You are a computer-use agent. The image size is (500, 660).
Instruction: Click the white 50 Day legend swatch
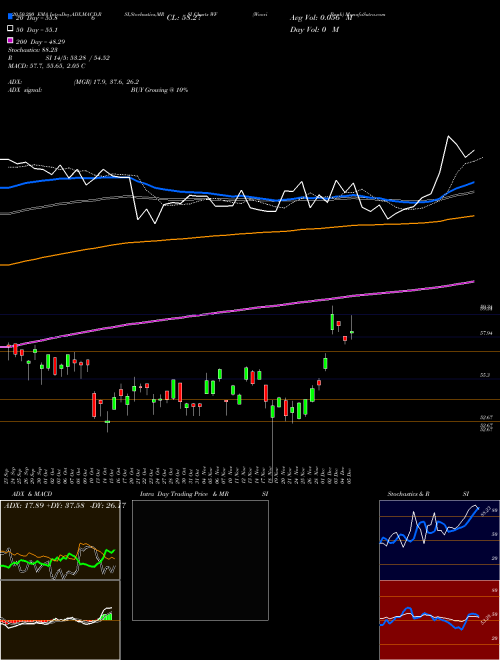click(x=10, y=29)
